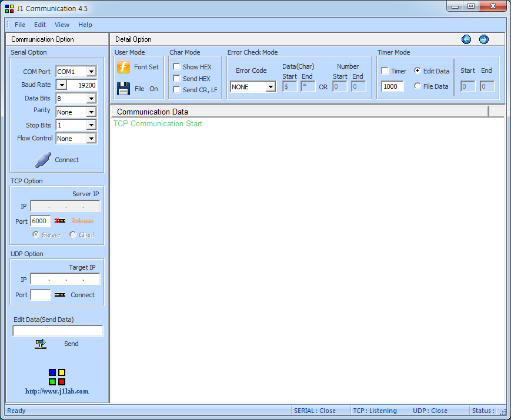511x420 pixels.
Task: Open the Edit menu
Action: pyautogui.click(x=40, y=25)
